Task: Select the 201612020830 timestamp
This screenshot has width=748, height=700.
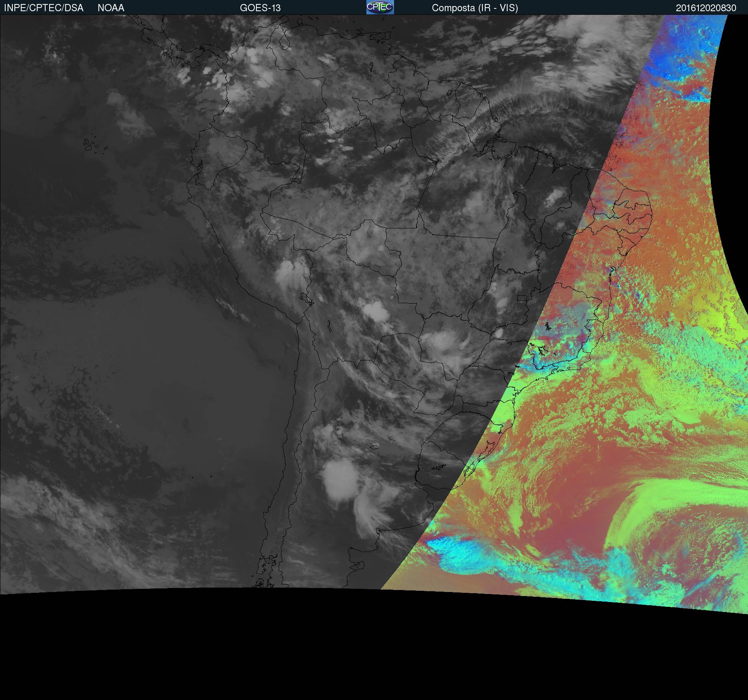Action: coord(706,8)
